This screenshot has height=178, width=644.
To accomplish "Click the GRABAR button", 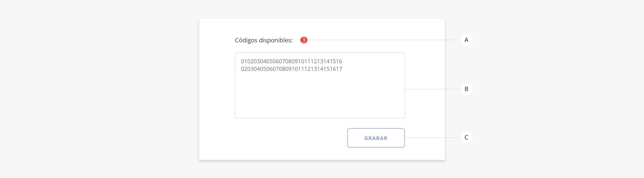I will pos(376,138).
